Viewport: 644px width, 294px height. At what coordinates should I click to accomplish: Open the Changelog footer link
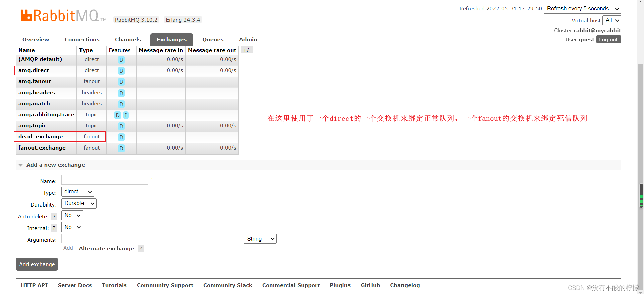(405, 285)
